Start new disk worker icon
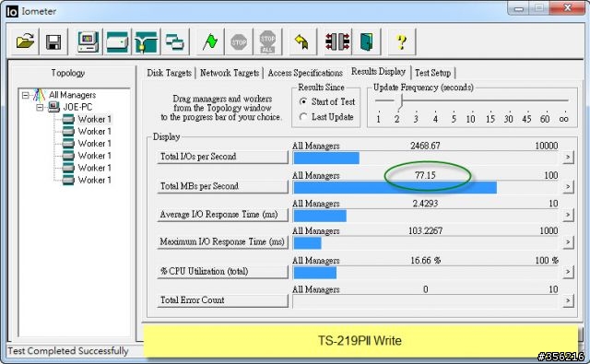590x364 pixels. click(117, 41)
